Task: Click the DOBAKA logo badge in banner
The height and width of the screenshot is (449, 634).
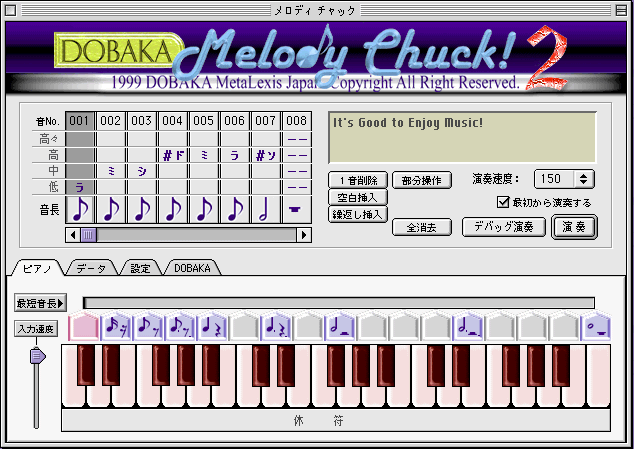Action: click(117, 50)
